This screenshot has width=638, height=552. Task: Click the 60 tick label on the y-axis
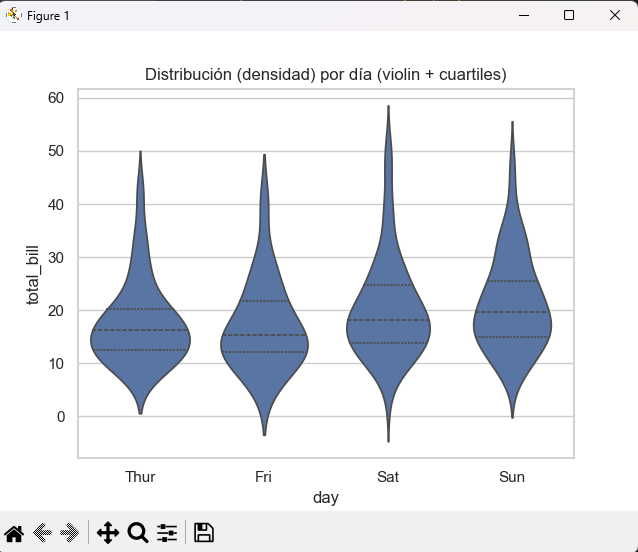click(55, 98)
